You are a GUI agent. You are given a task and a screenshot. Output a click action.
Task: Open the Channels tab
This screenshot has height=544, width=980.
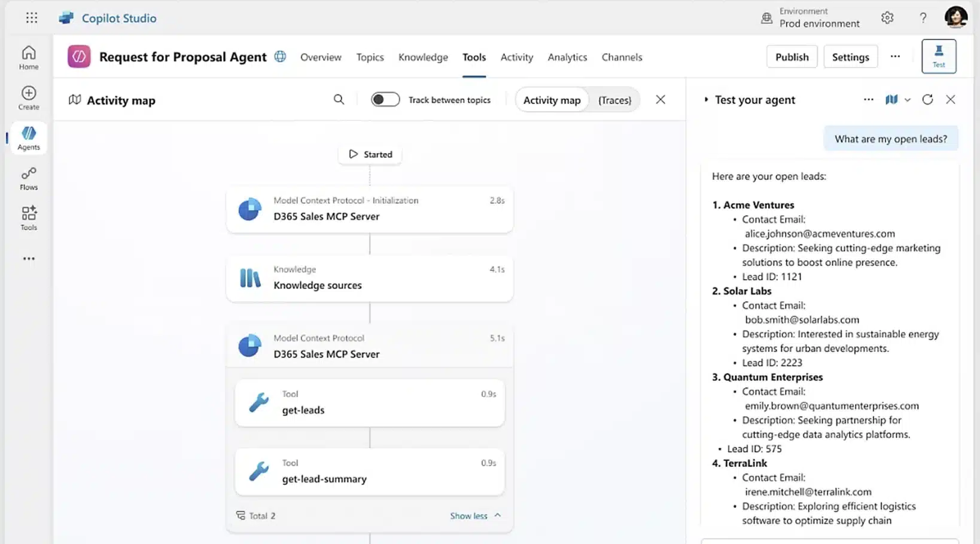coord(622,57)
